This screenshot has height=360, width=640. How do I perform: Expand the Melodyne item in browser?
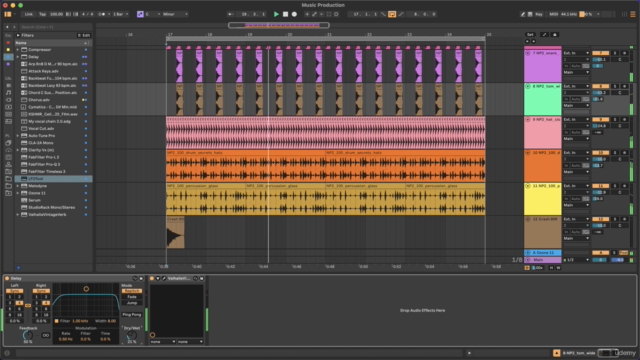click(x=18, y=186)
